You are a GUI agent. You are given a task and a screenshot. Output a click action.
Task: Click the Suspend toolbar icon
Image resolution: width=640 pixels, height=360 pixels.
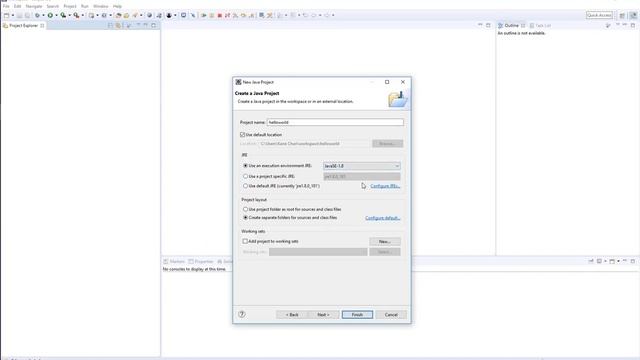212,15
